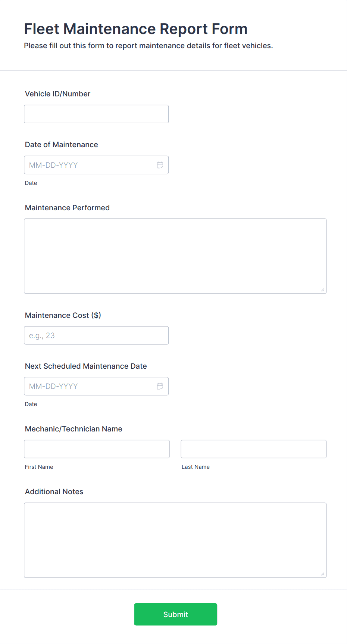The width and height of the screenshot is (347, 644).
Task: Click inside the Vehicle ID/Number field
Action: [x=96, y=114]
